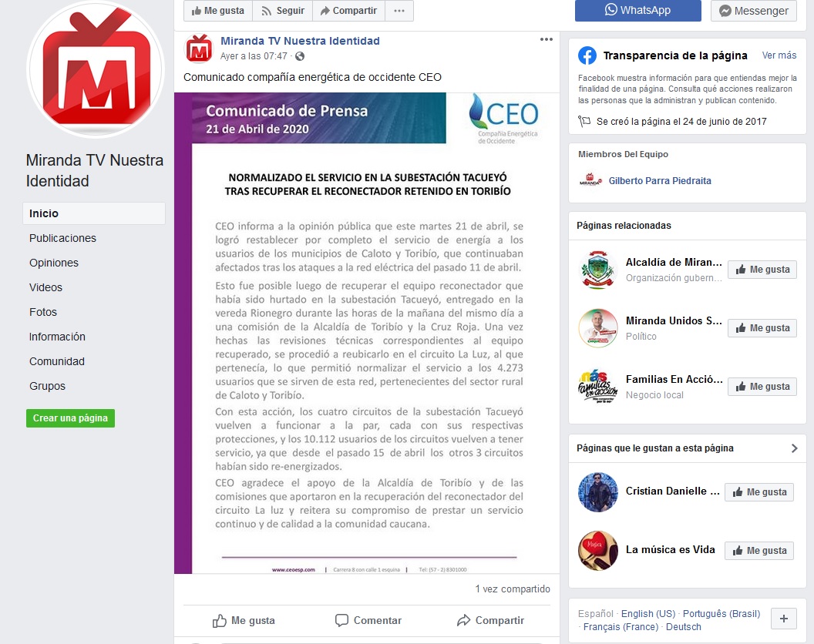Click the Miranda TV profile logo
This screenshot has width=814, height=644.
[96, 69]
